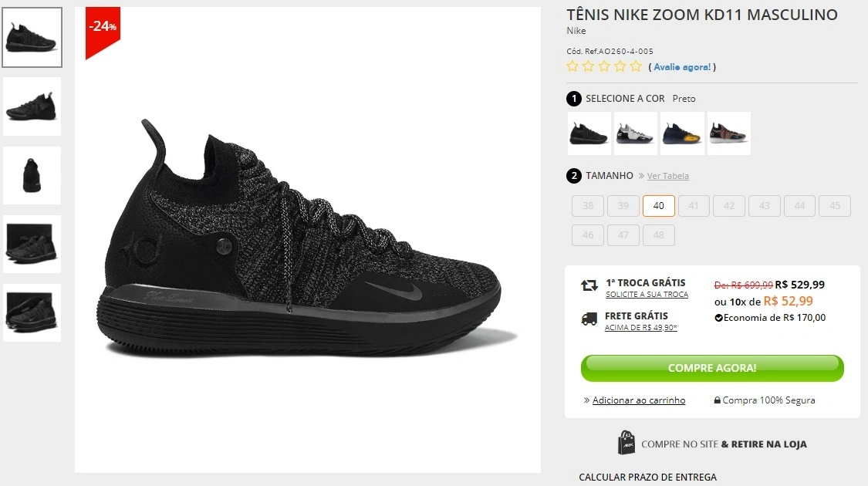Viewport: 868px width, 486px height.
Task: Click the step 2 Tamanho circle
Action: click(574, 175)
